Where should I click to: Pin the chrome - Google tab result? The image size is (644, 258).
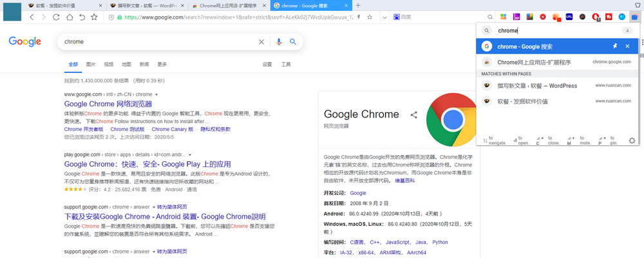point(615,46)
